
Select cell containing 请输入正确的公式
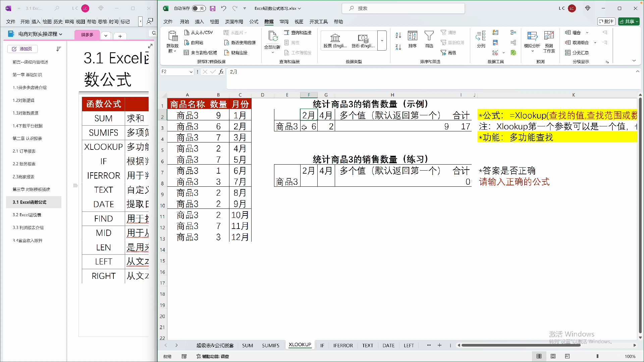click(x=514, y=182)
